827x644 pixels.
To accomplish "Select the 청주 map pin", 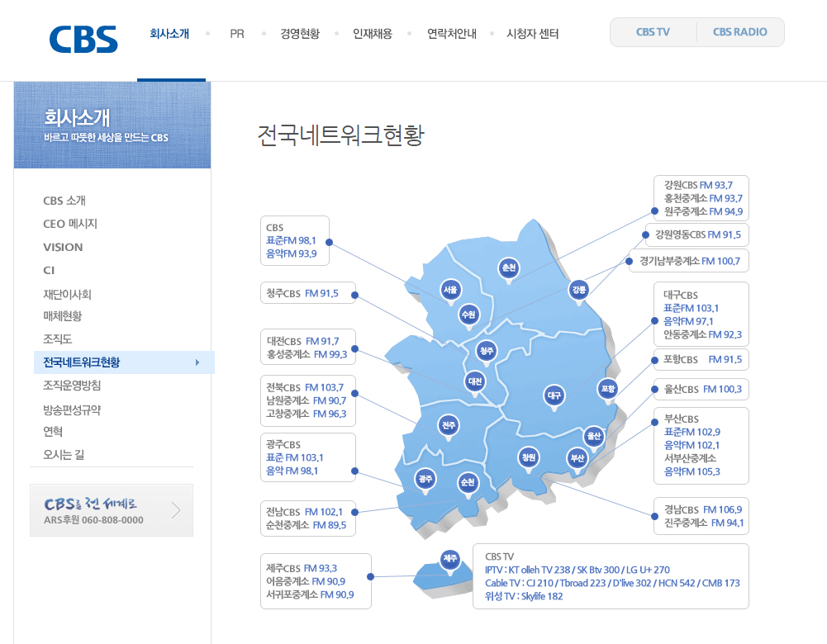I will 487,352.
